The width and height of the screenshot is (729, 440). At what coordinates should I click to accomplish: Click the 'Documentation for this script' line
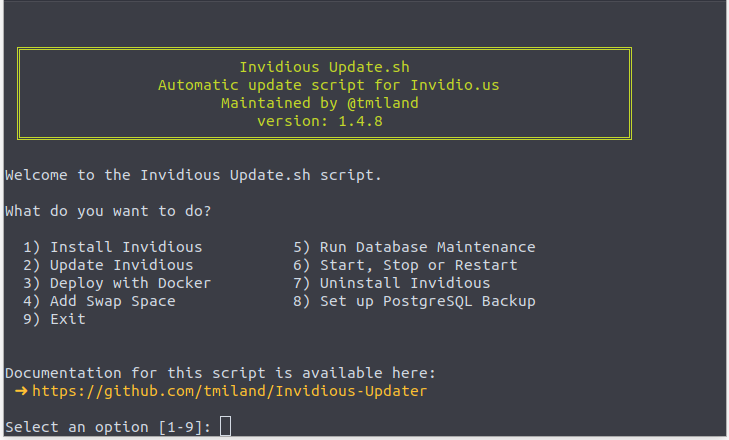[220, 373]
